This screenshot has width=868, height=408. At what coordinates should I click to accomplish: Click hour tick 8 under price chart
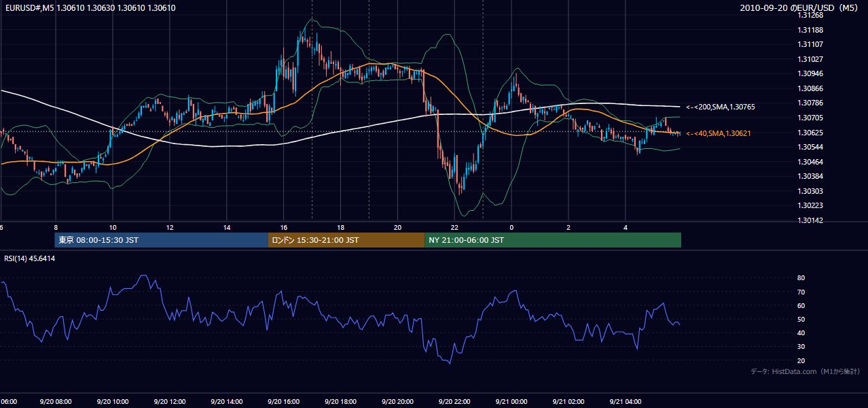(56, 228)
